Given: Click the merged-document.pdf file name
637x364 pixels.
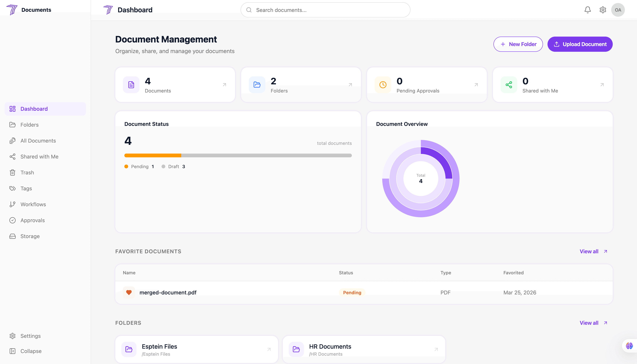Looking at the screenshot, I should [168, 293].
